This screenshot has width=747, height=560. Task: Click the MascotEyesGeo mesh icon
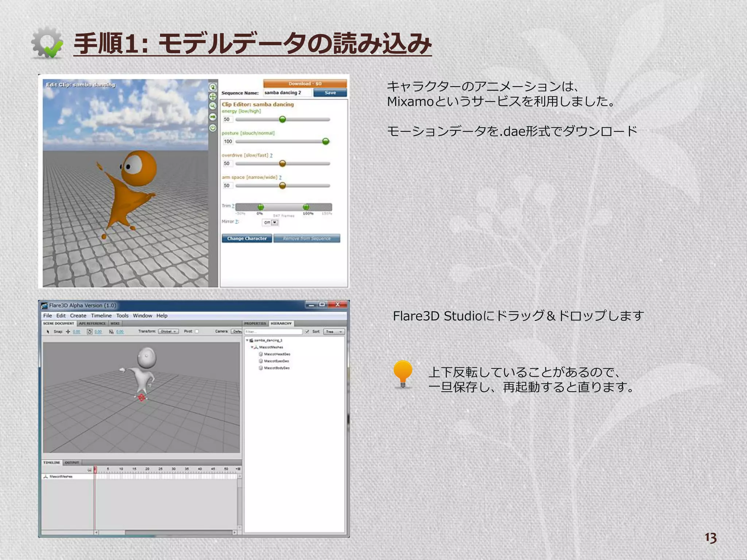pos(261,361)
